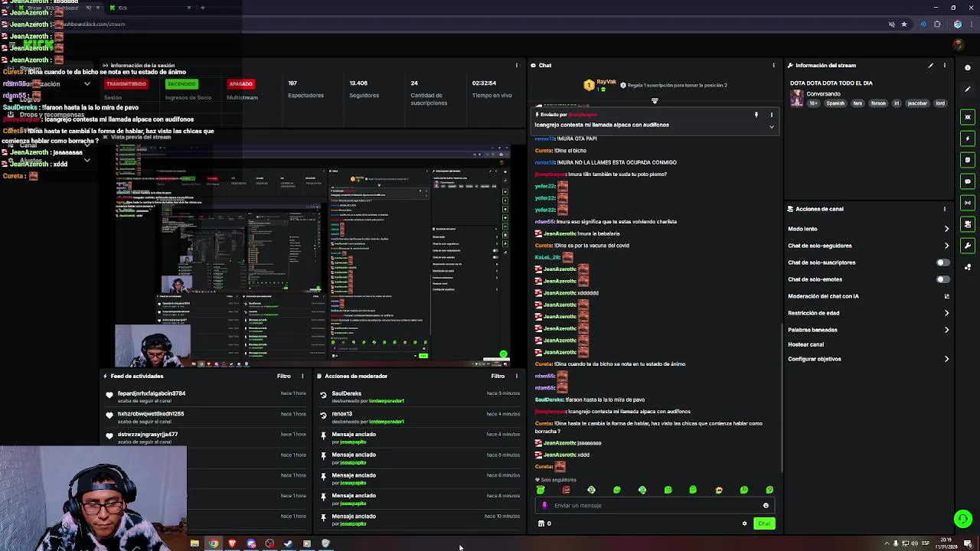
Task: Open emoji picker in message field
Action: click(x=766, y=505)
